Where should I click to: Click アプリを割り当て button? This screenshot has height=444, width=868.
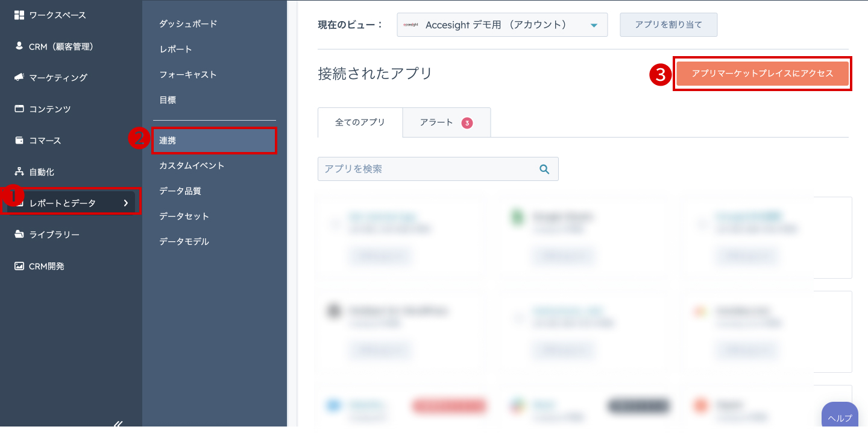tap(668, 25)
